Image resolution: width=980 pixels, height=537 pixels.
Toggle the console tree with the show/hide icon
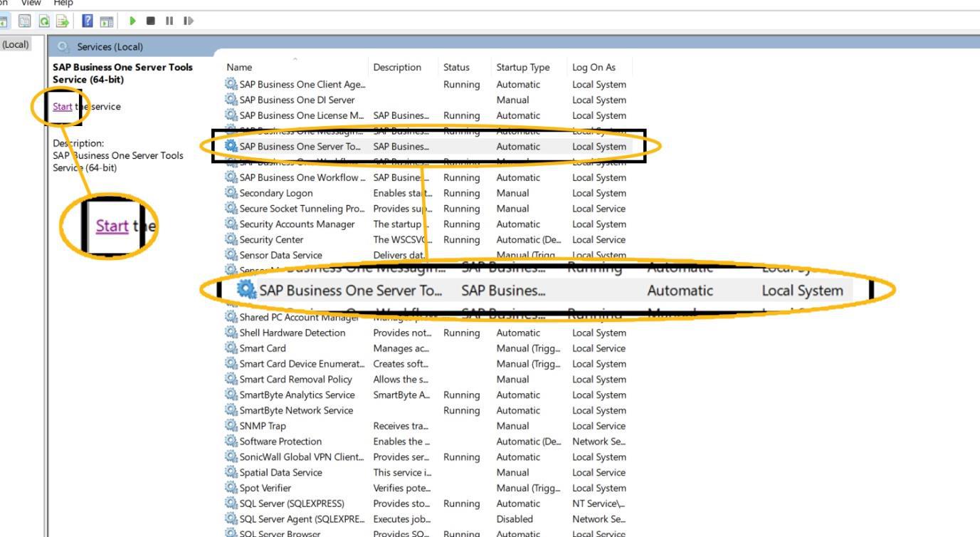coord(4,21)
